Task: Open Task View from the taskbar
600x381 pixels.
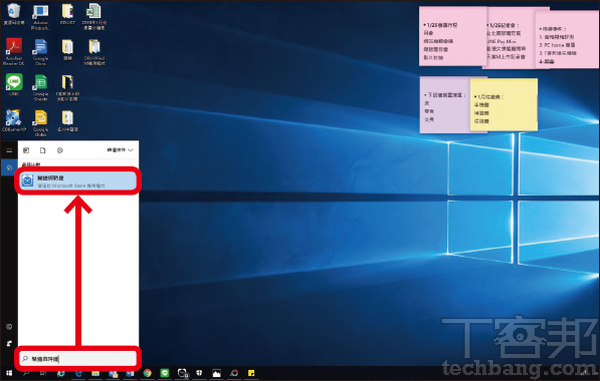Action: 43,373
